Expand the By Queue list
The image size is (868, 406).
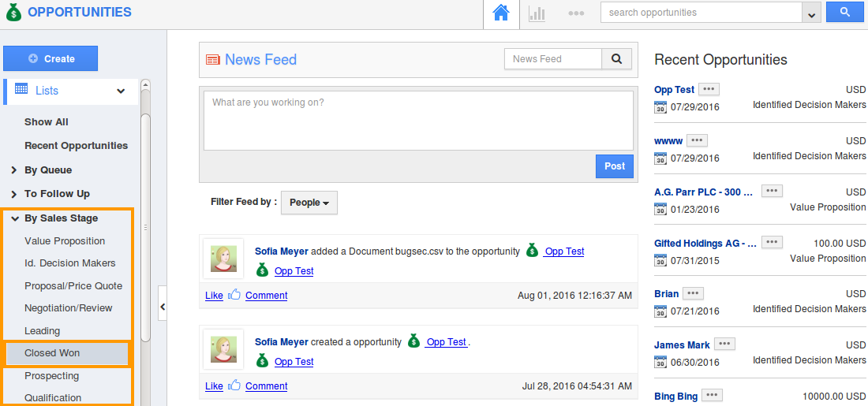tap(15, 170)
